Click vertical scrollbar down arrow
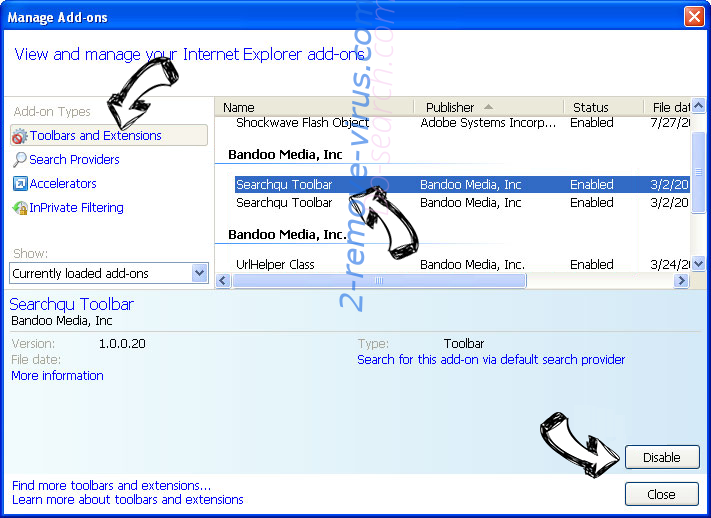The height and width of the screenshot is (518, 711). tap(698, 263)
